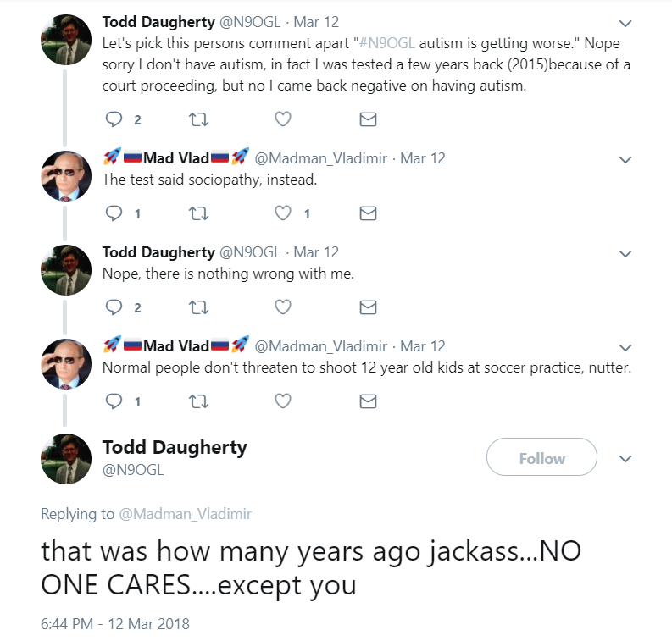This screenshot has width=672, height=641.
Task: Reply to 'nothing wrong with me' tweet
Action: click(x=114, y=307)
